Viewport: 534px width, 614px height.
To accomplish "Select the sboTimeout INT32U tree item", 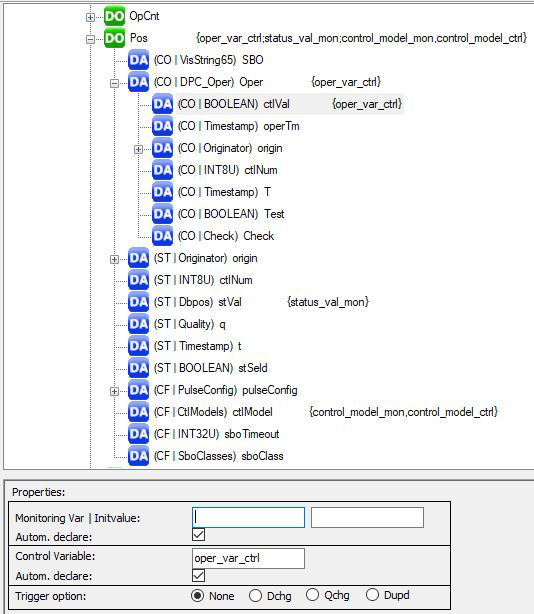I will tap(216, 434).
